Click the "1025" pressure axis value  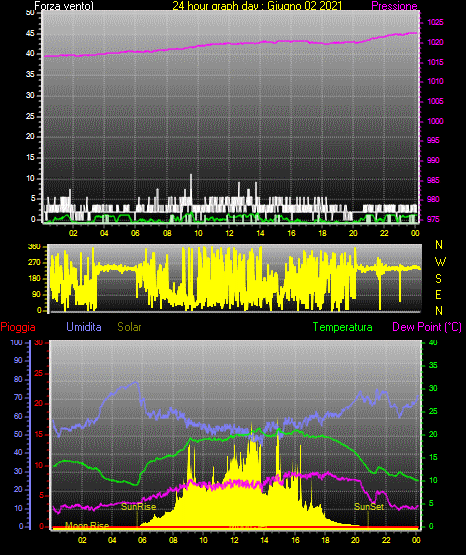(435, 22)
